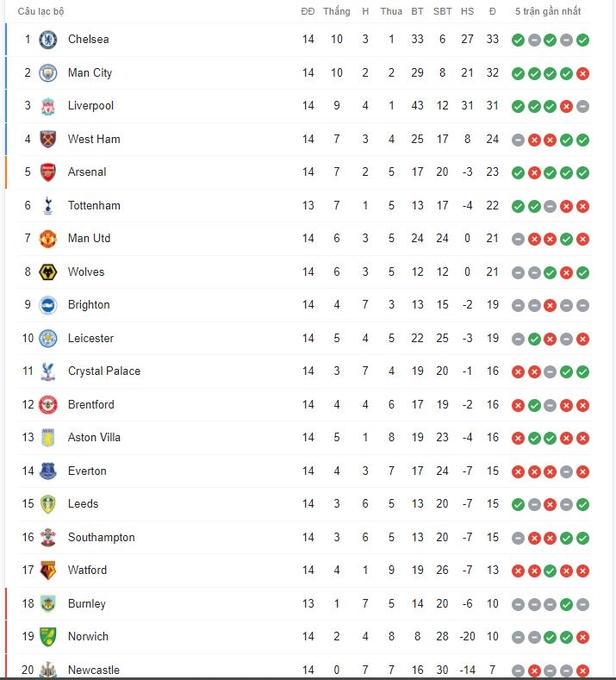Click the Thắng column header
This screenshot has height=680, width=616.
click(336, 11)
